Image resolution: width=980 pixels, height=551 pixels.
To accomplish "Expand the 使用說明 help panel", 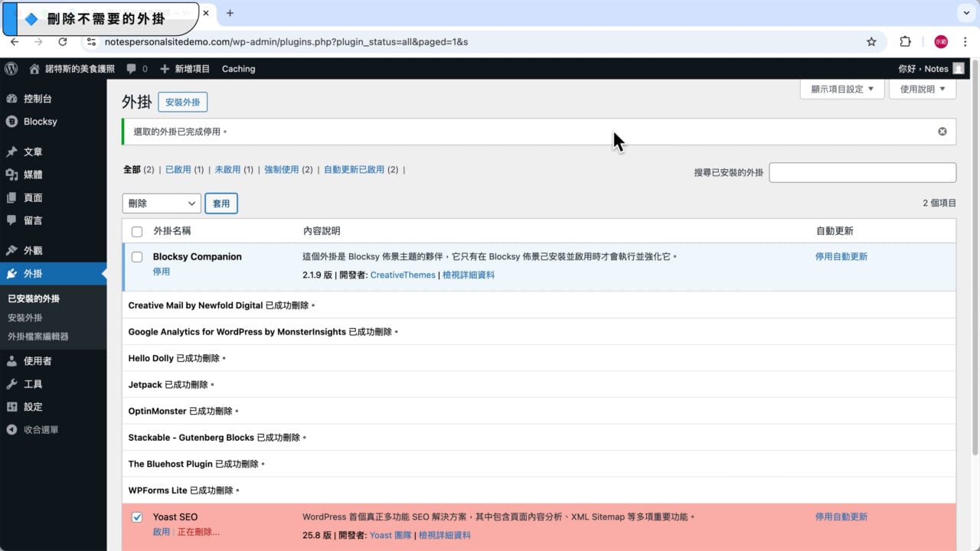I will (922, 89).
